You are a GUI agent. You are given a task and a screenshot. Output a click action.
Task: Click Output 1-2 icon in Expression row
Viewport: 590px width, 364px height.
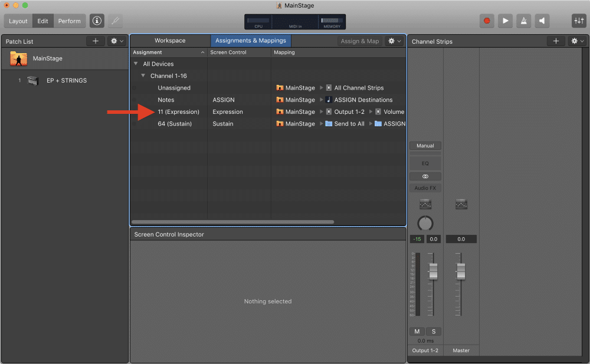329,112
